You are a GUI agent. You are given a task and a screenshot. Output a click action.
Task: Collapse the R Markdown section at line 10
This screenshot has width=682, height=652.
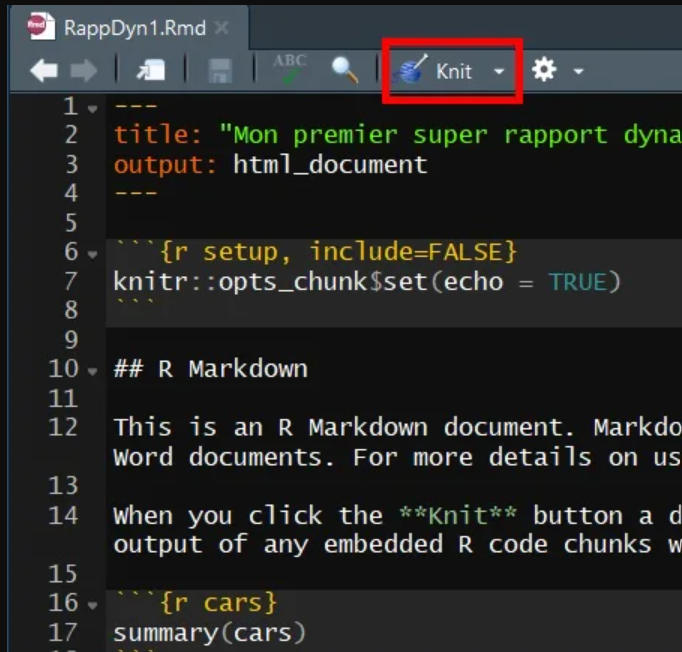tap(93, 370)
